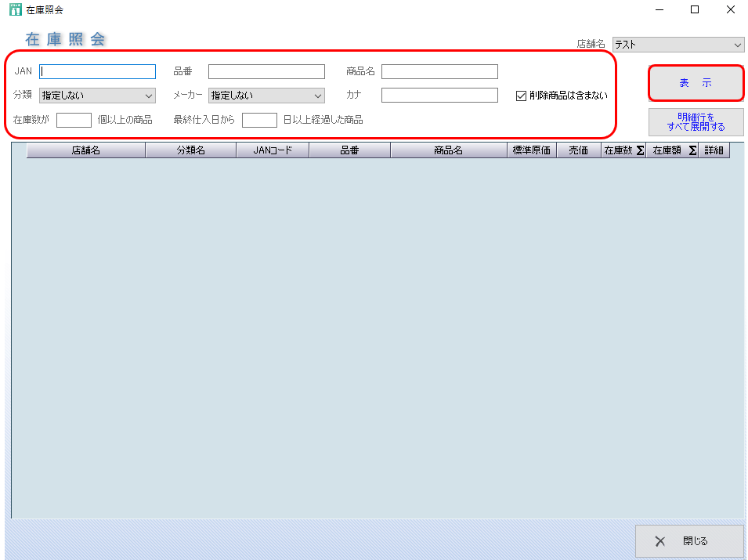This screenshot has height=560, width=748.
Task: Click the 表示 button
Action: pyautogui.click(x=696, y=83)
